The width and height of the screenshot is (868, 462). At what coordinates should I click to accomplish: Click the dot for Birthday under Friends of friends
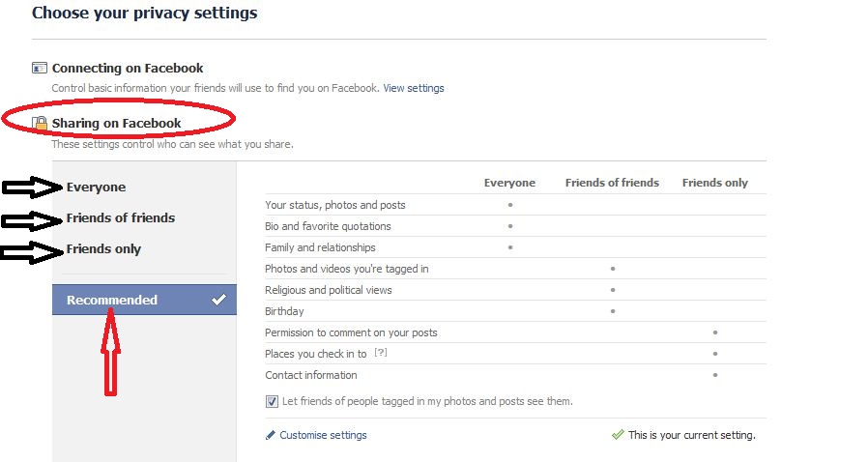point(612,311)
